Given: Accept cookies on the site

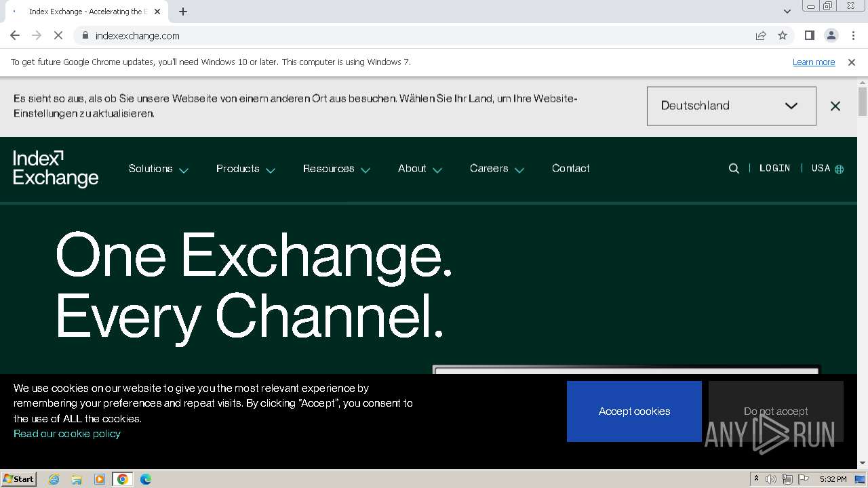Looking at the screenshot, I should pos(634,411).
